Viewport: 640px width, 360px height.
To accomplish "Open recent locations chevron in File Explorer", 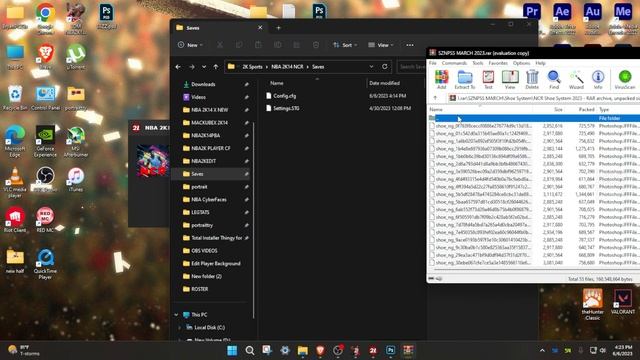I will pyautogui.click(x=204, y=67).
